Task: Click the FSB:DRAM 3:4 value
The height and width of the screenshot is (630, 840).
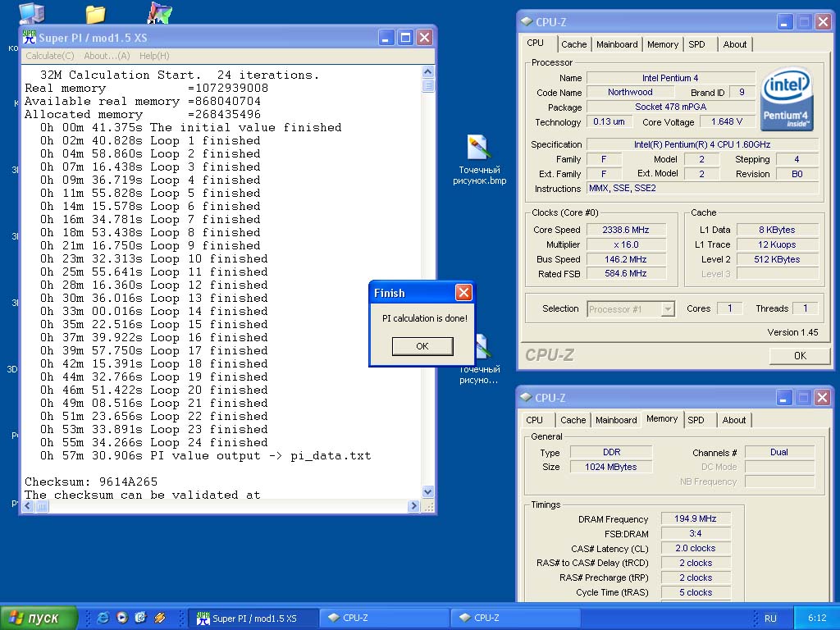Action: tap(696, 533)
